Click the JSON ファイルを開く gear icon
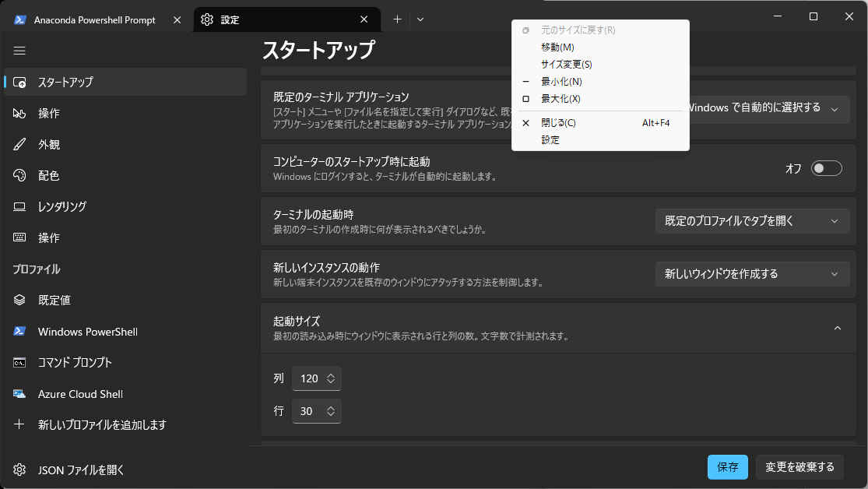This screenshot has height=489, width=868. point(20,470)
